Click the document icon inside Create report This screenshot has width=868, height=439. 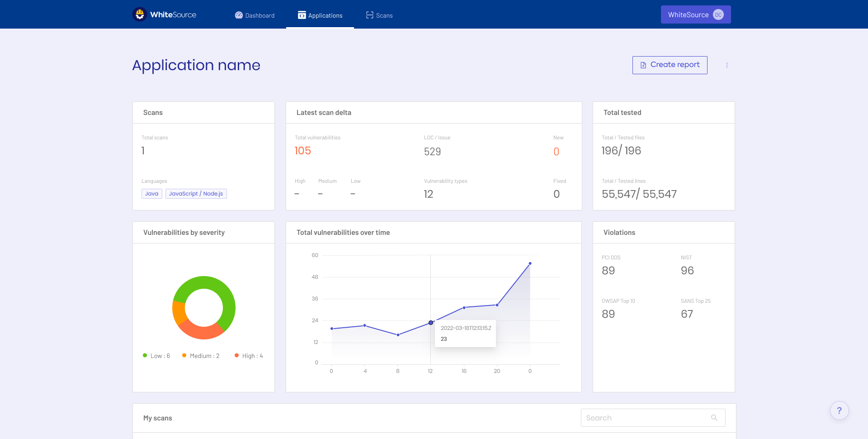pyautogui.click(x=643, y=65)
